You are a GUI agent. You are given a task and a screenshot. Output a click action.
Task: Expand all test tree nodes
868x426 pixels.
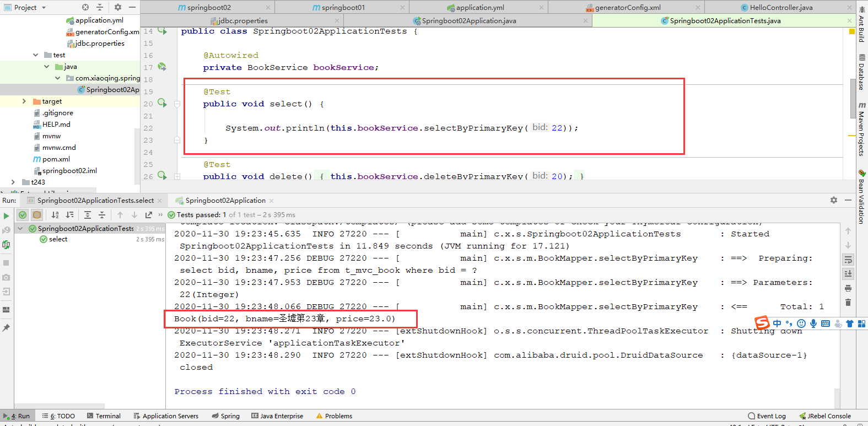pyautogui.click(x=88, y=215)
